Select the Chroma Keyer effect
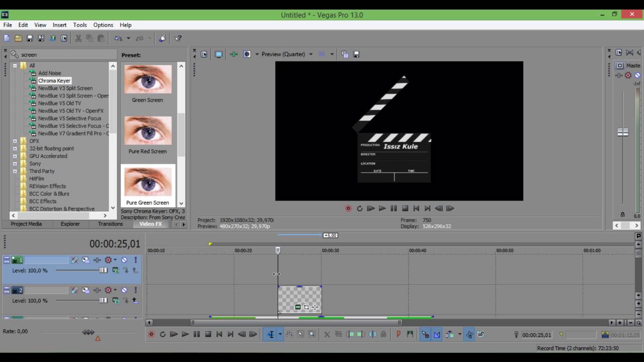The image size is (644, 362). [54, 80]
